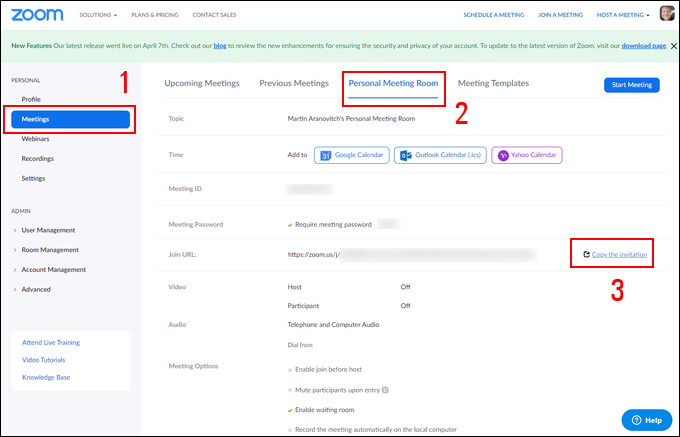The image size is (680, 437).
Task: Select Personal Meeting Room tab
Action: tap(393, 83)
